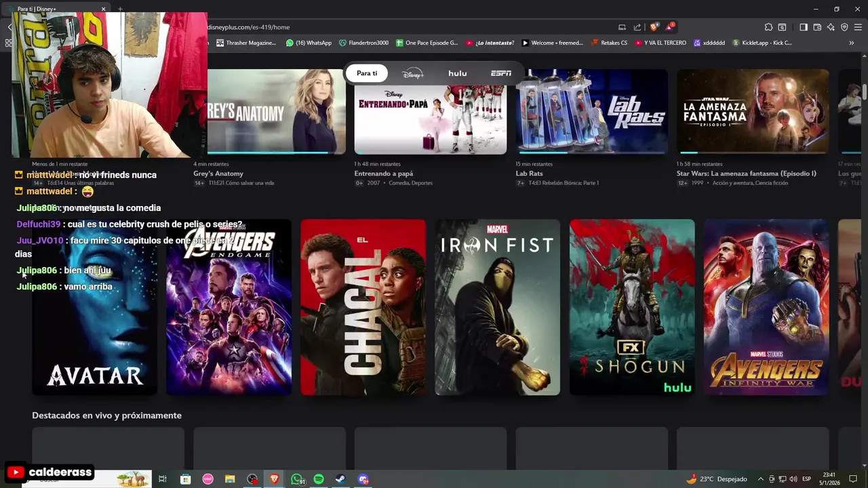This screenshot has height=488, width=868.
Task: Open a new browser tab with plus
Action: [x=120, y=9]
